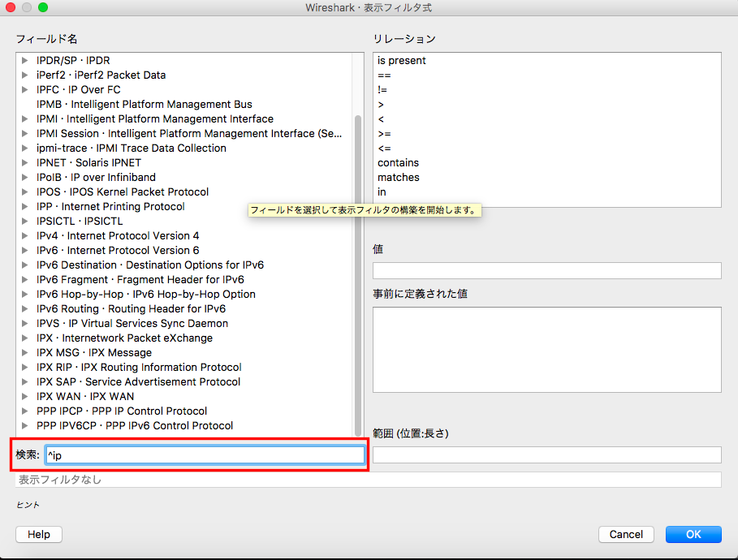
Task: Select IPMB · Intelligent Platform Management Bus
Action: [x=144, y=104]
